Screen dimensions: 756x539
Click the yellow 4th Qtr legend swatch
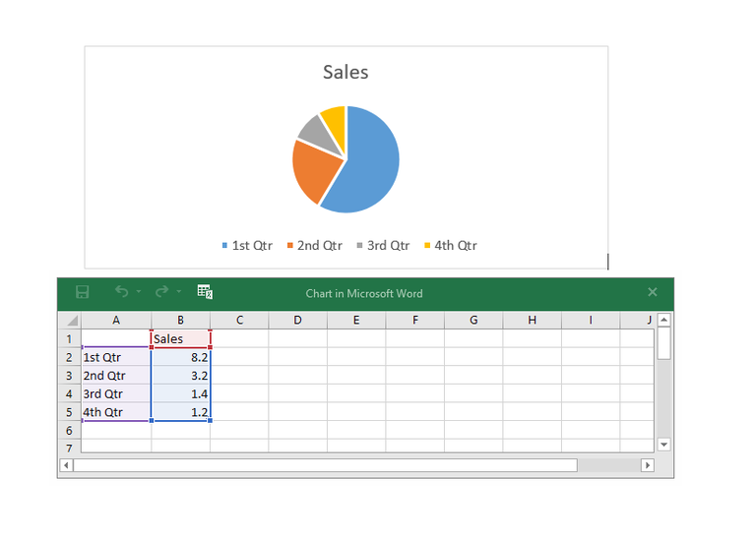coord(426,246)
